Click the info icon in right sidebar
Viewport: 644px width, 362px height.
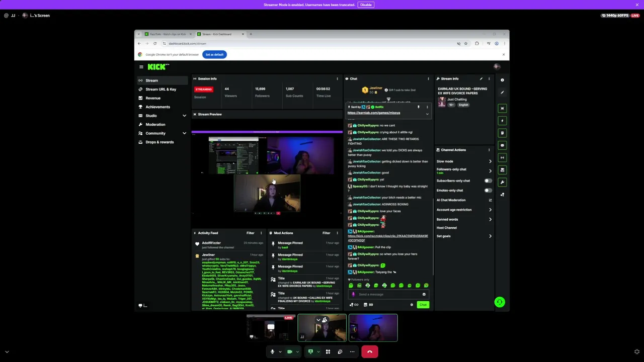point(502,80)
